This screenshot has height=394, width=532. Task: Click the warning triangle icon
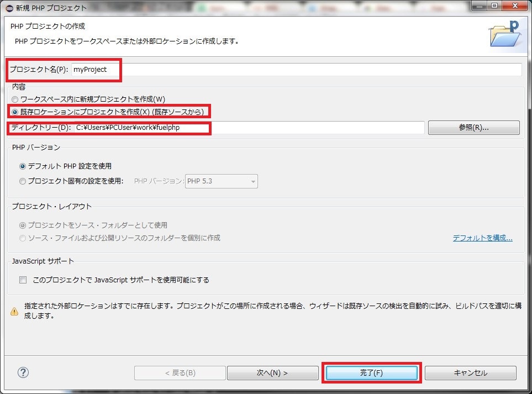coord(14,311)
